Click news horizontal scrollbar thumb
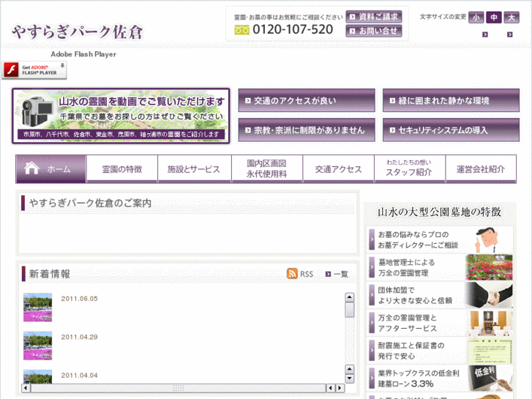The image size is (532, 399). (x=179, y=388)
